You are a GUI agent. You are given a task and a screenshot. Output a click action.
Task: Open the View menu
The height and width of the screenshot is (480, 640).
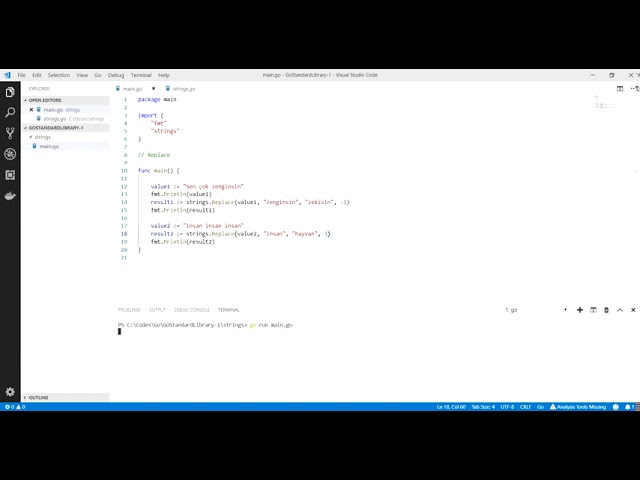pyautogui.click(x=82, y=75)
